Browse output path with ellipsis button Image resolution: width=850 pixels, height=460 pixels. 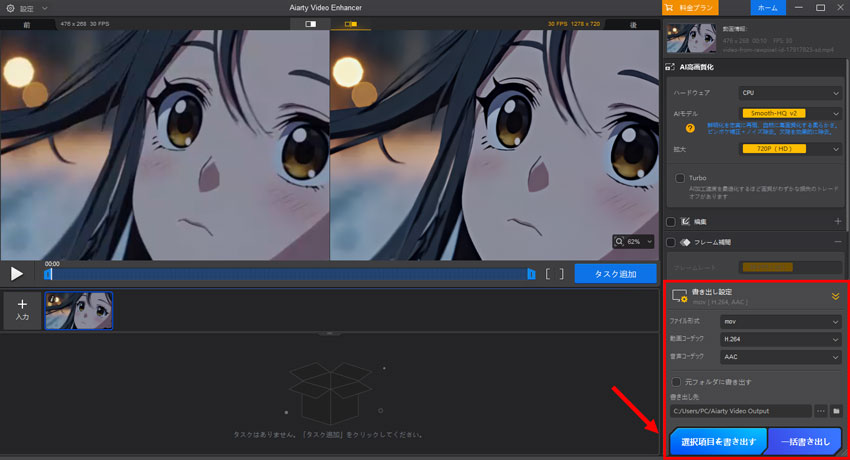[821, 411]
